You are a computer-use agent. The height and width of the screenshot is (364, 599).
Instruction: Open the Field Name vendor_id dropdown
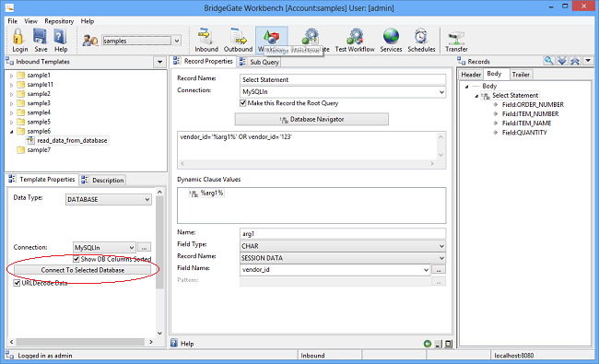point(426,270)
